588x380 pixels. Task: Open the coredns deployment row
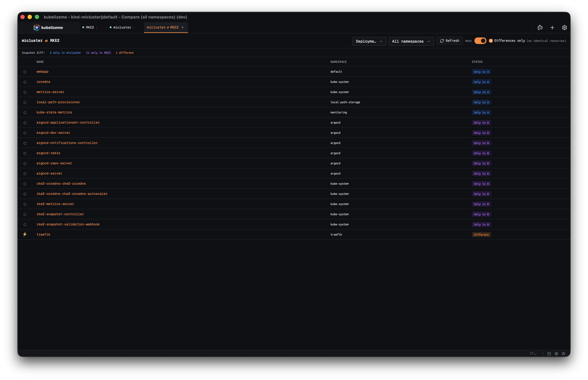click(x=294, y=82)
